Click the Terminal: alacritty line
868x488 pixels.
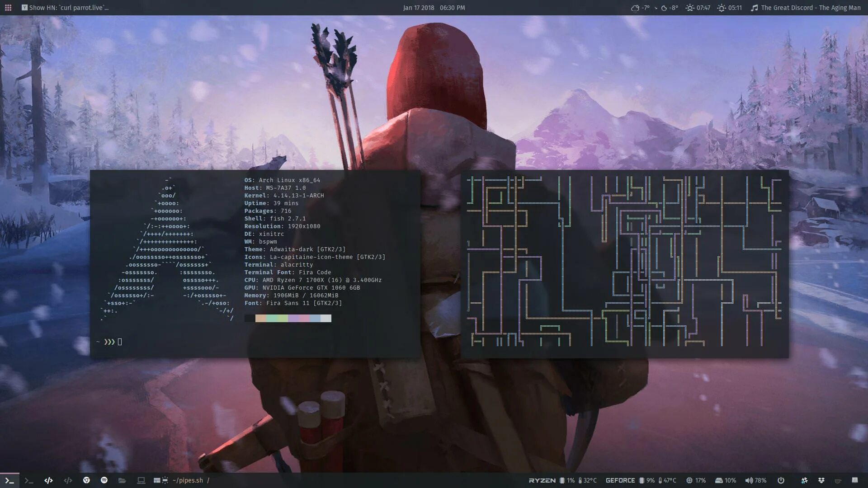point(278,265)
